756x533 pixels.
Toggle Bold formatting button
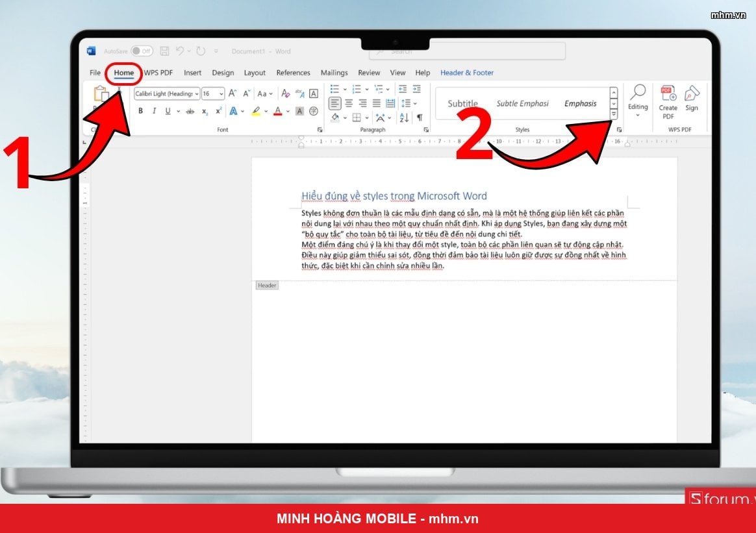click(140, 111)
